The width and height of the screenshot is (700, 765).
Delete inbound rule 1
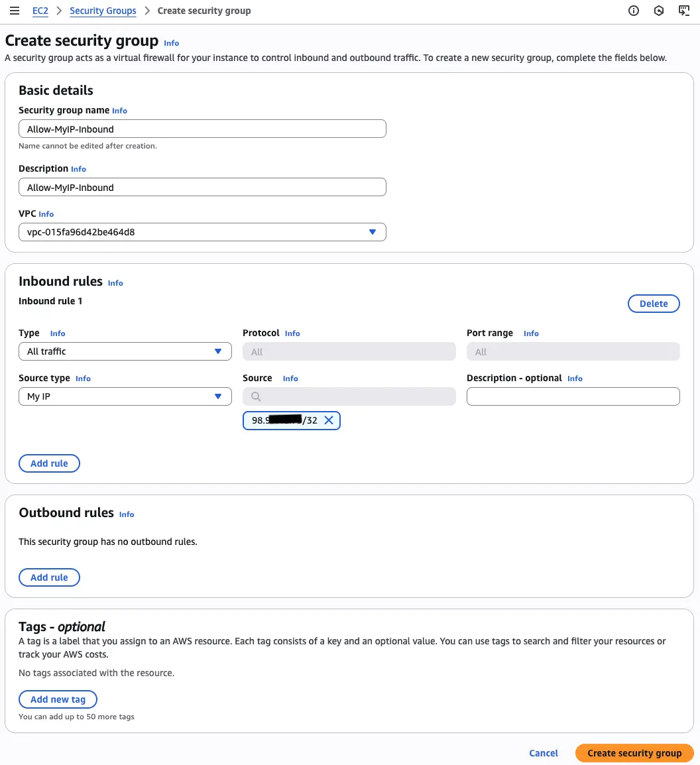tap(653, 304)
